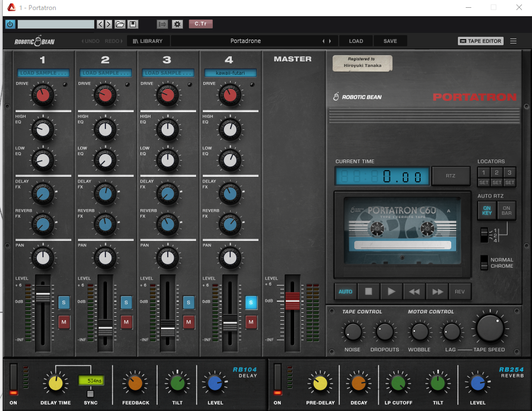Set locator 3 with SET button
532x411 pixels.
click(510, 182)
